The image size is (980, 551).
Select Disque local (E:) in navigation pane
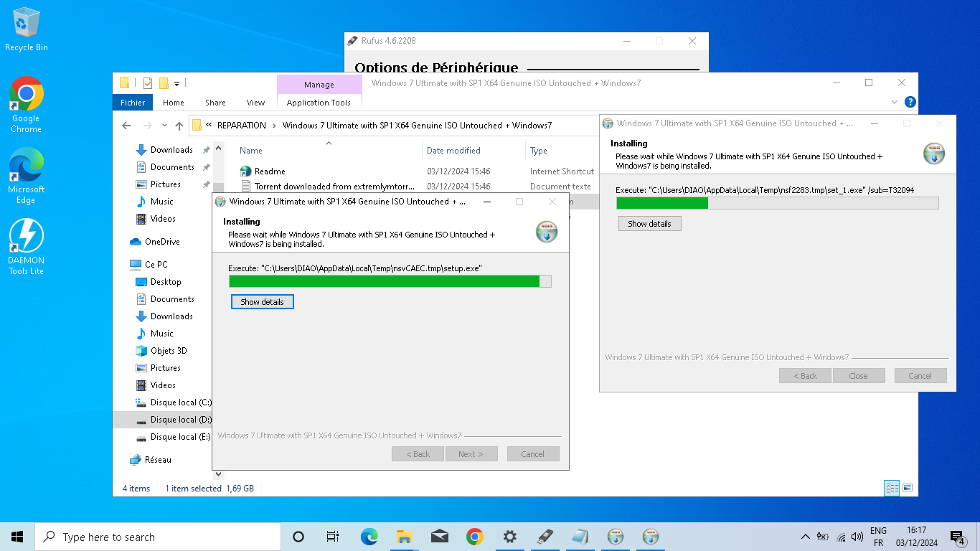tap(180, 437)
